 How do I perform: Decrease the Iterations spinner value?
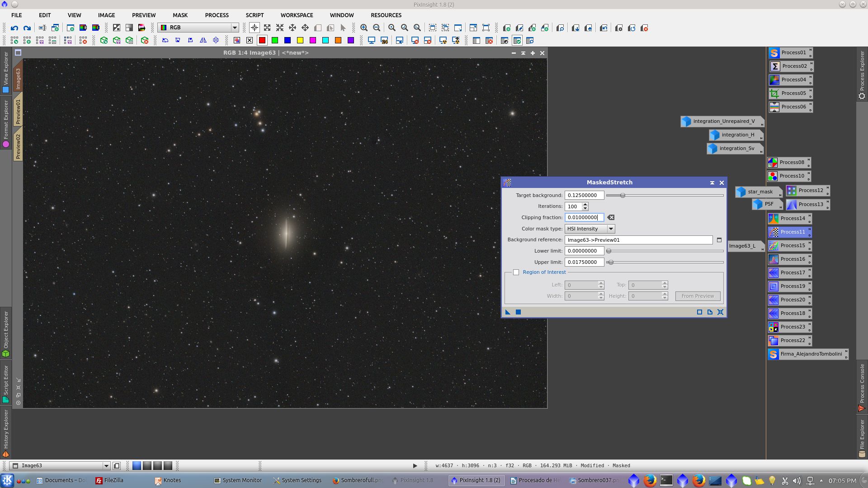coord(585,209)
